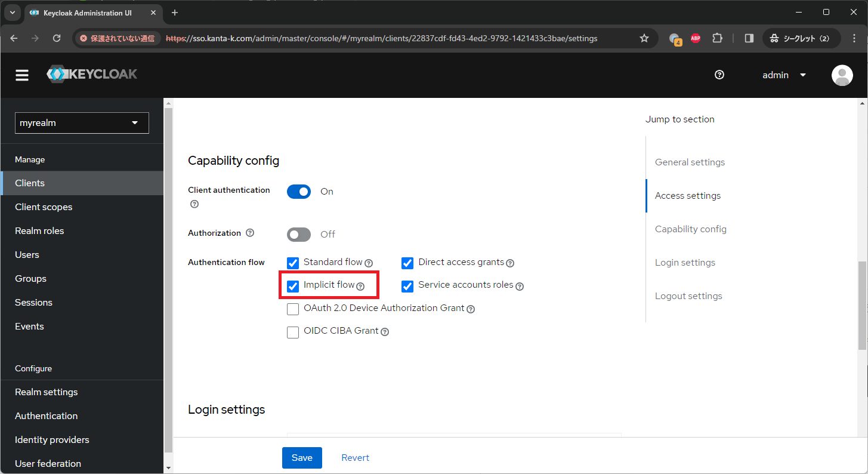868x474 pixels.
Task: Open Client scopes in the sidebar
Action: point(82,207)
